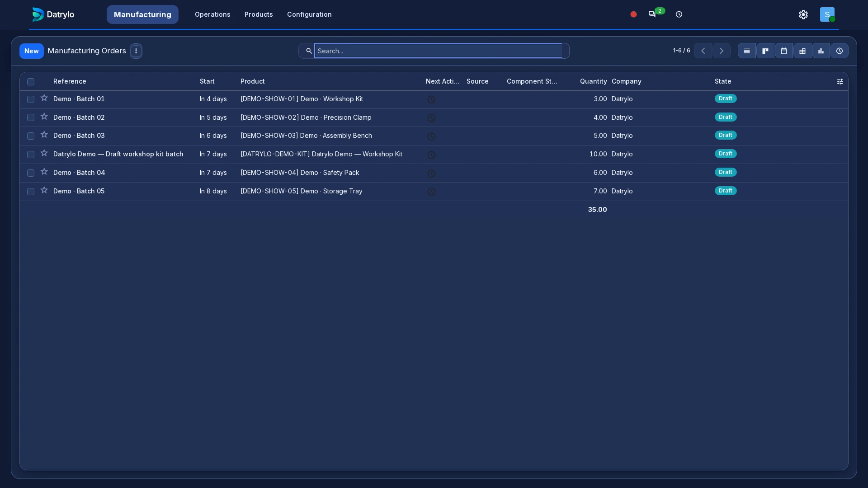Open activity clock for Demo · Batch 05
The image size is (868, 488).
point(431,192)
